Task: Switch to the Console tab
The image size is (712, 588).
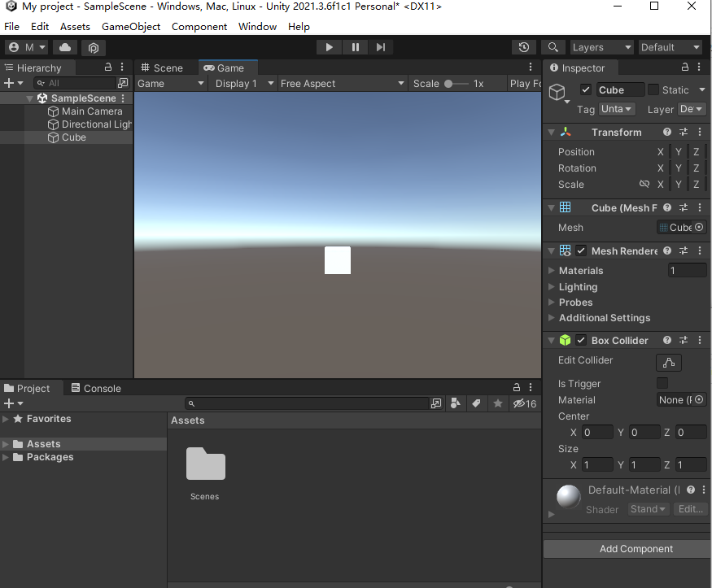Action: pyautogui.click(x=96, y=389)
